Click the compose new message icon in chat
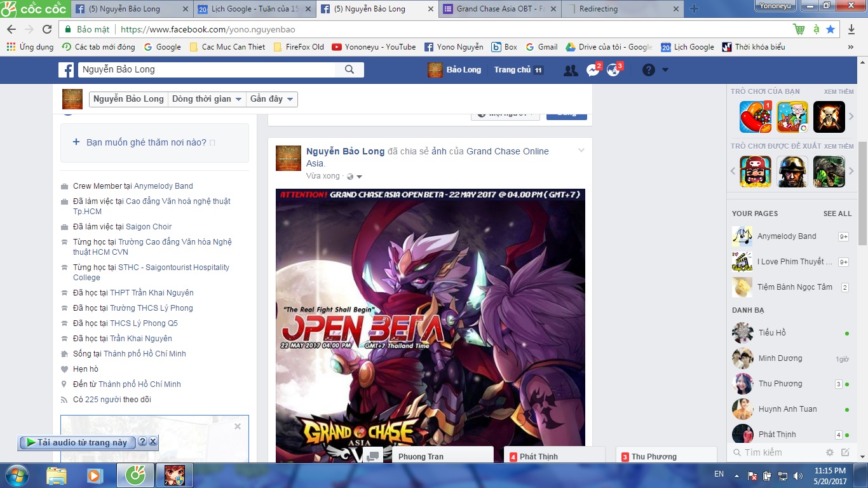Image resolution: width=868 pixels, height=488 pixels. click(x=845, y=452)
